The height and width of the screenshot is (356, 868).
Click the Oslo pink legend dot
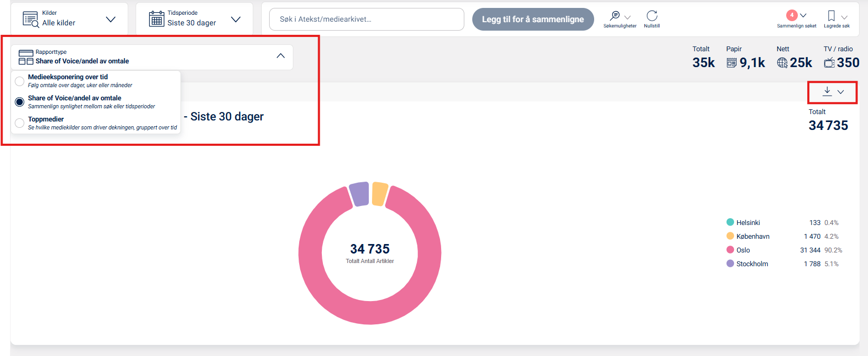pyautogui.click(x=730, y=249)
